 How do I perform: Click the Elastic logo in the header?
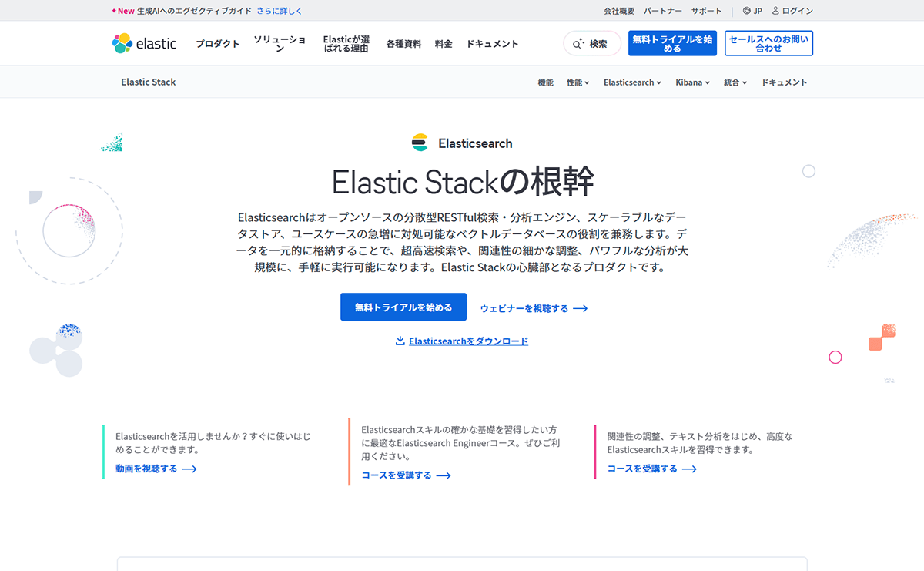pos(145,43)
